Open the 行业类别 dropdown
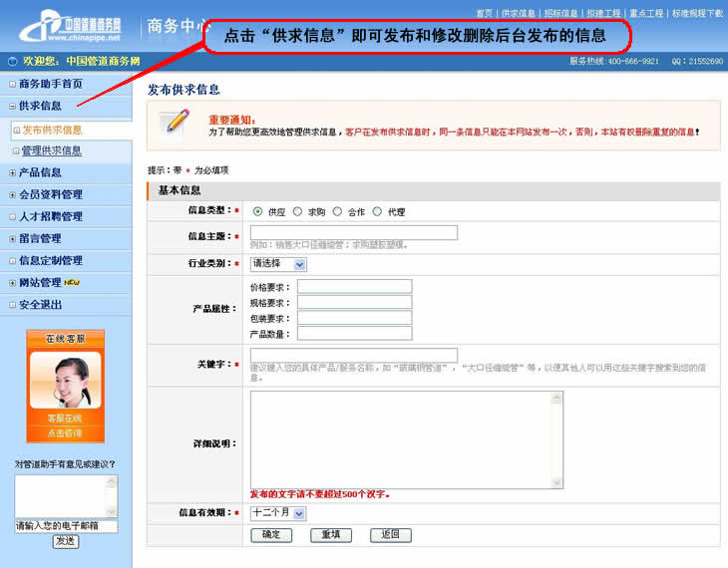The height and width of the screenshot is (568, 728). (278, 264)
